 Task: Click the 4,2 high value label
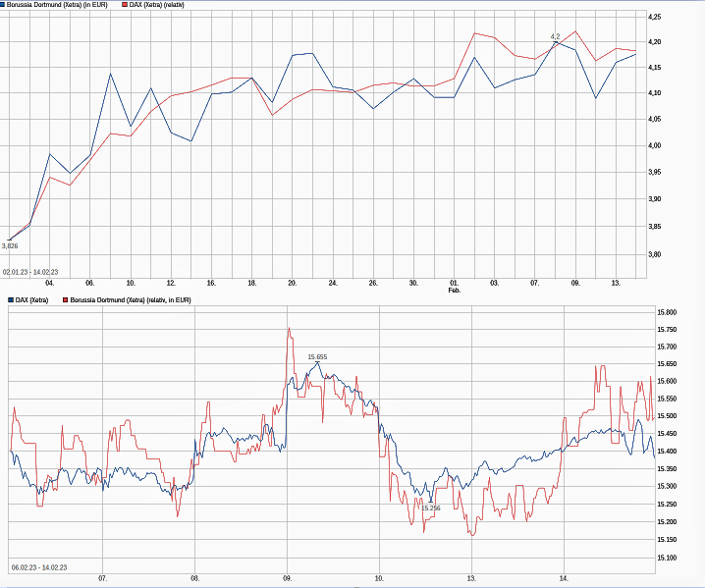(556, 36)
